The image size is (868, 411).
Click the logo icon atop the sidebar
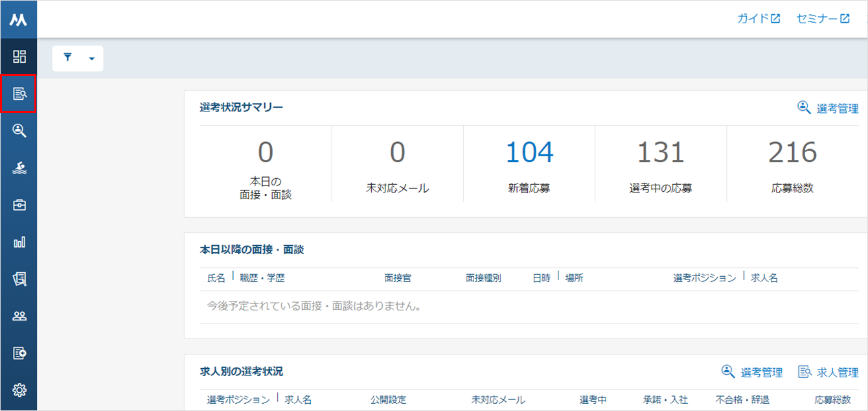click(x=18, y=19)
